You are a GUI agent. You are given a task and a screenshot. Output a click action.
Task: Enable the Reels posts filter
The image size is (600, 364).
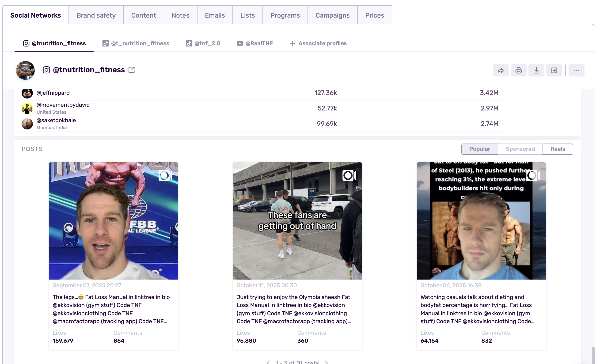pos(558,149)
